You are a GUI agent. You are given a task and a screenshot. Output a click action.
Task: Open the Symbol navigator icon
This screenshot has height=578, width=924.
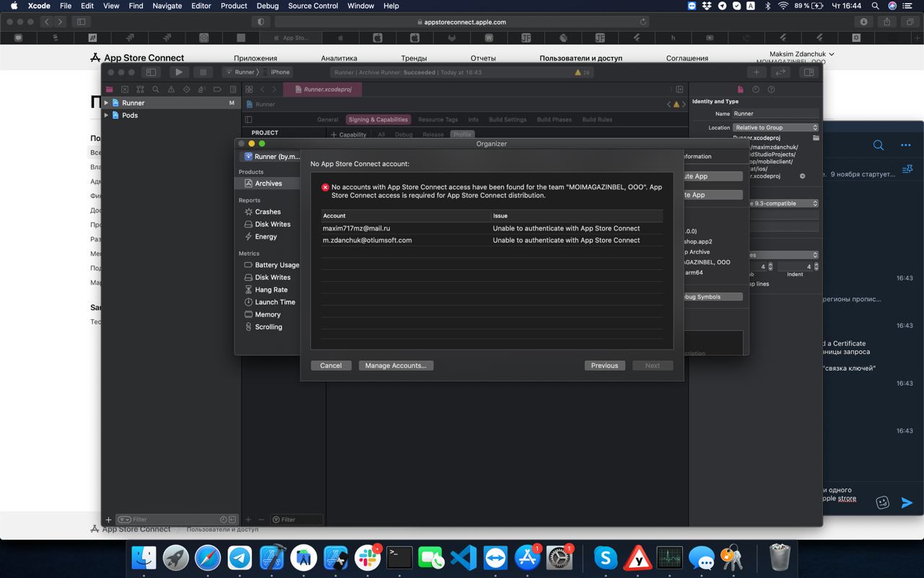140,90
